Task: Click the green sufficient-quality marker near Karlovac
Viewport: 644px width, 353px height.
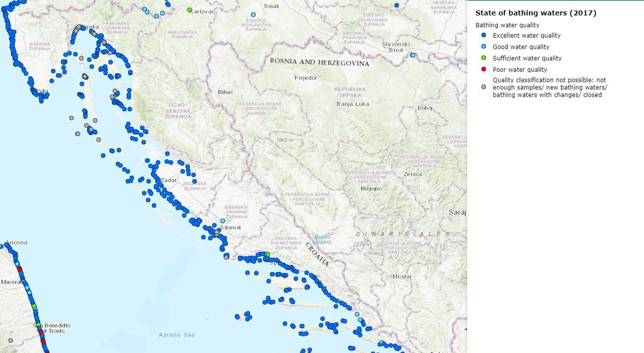Action: [189, 10]
